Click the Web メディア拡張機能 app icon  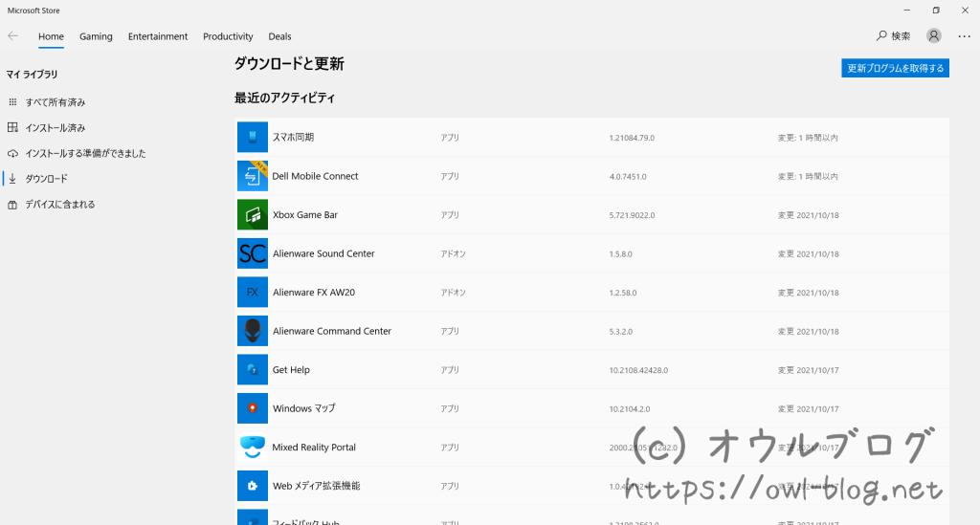[253, 486]
